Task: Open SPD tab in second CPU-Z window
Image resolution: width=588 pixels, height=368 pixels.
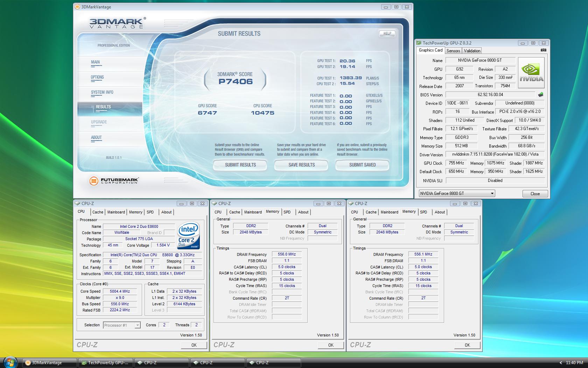Action: 287,212
